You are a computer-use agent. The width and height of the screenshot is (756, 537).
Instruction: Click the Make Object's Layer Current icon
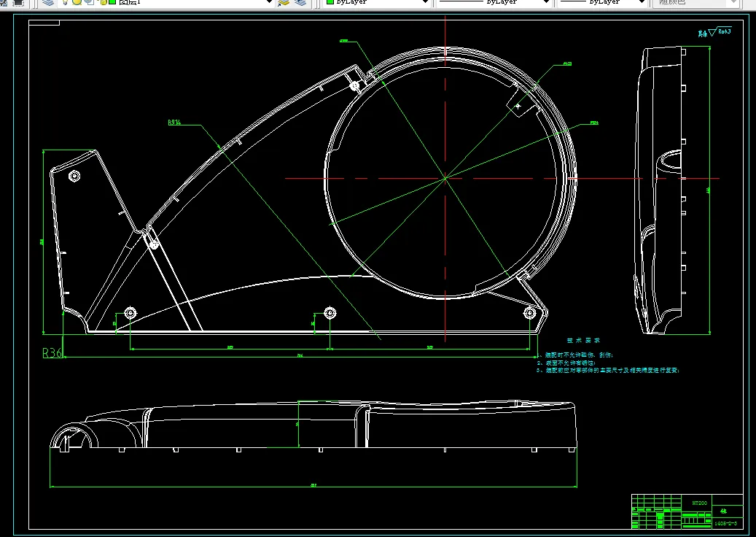click(x=284, y=2)
